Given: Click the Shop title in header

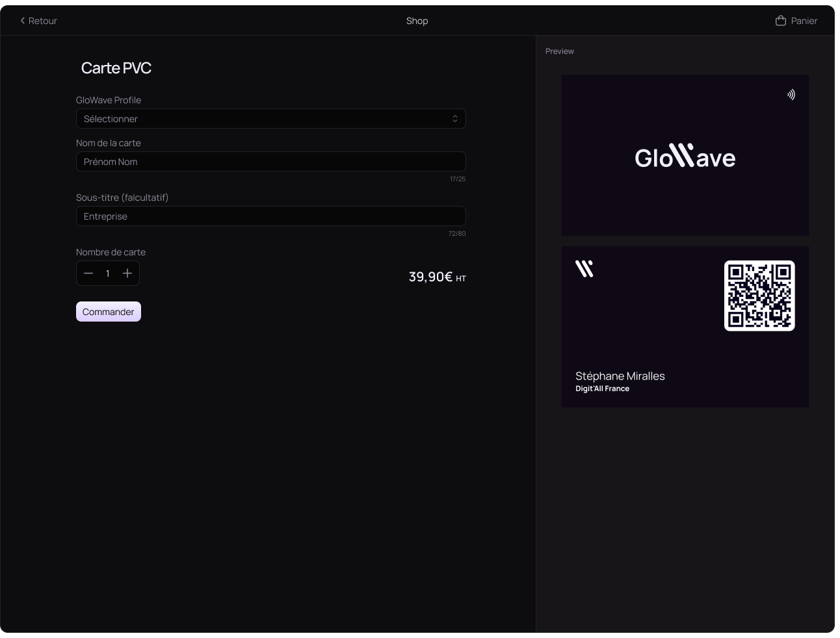Looking at the screenshot, I should (417, 21).
